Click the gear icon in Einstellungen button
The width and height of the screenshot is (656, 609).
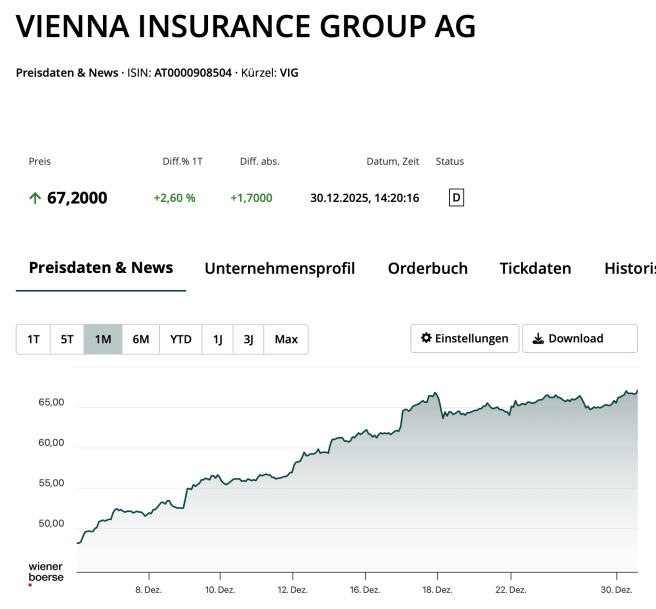426,339
